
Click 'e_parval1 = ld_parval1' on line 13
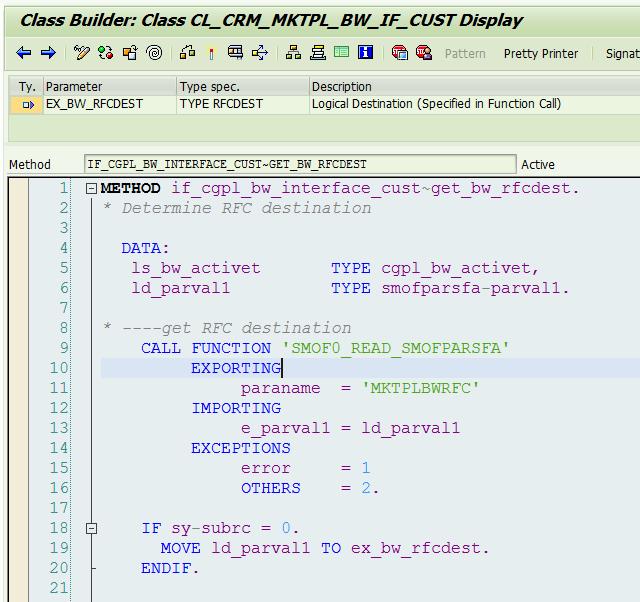[x=350, y=428]
